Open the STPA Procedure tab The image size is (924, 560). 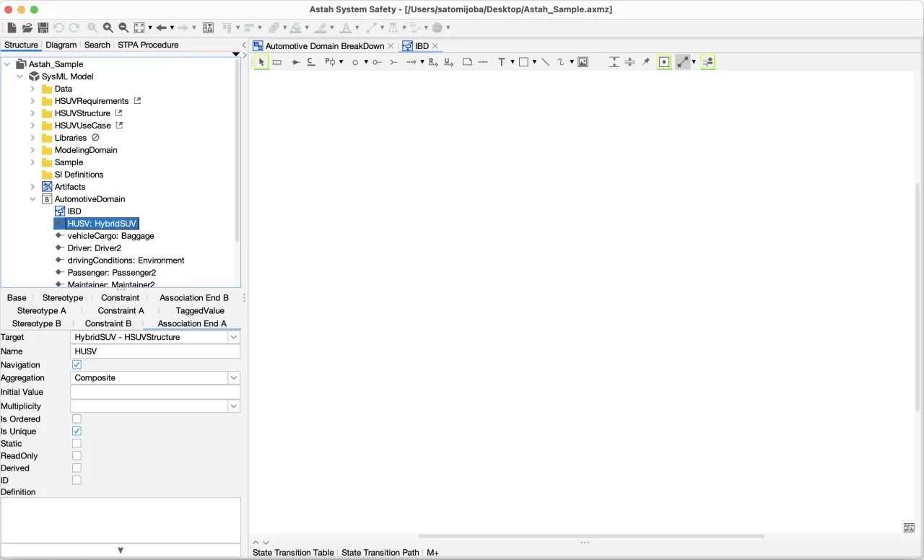[x=148, y=45]
